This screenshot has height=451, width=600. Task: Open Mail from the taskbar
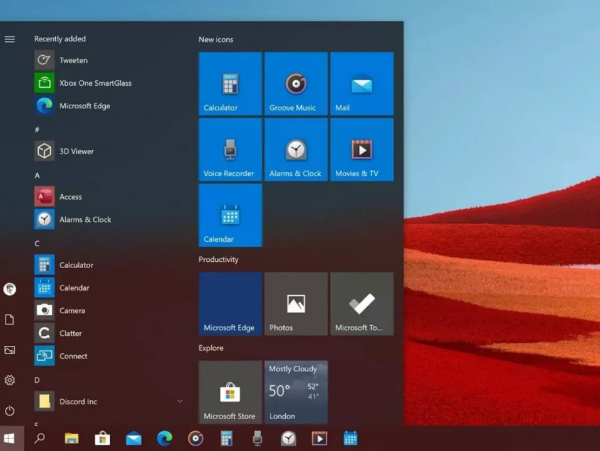click(x=134, y=438)
